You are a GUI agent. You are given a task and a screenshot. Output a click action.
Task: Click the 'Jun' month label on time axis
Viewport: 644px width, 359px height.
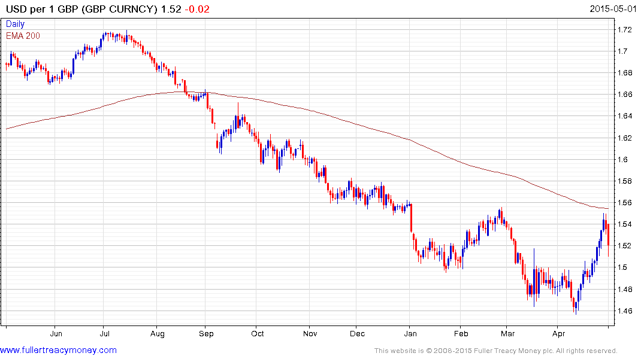pos(56,334)
